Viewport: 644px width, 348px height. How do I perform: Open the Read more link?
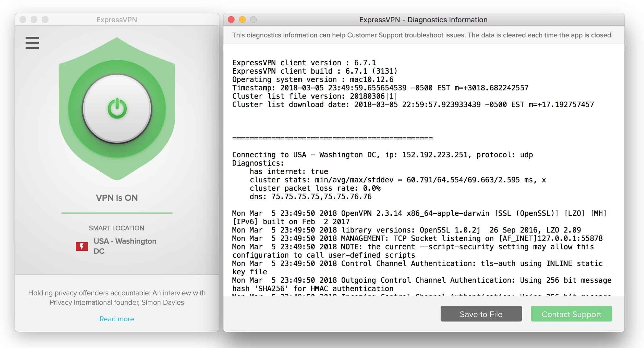click(117, 319)
